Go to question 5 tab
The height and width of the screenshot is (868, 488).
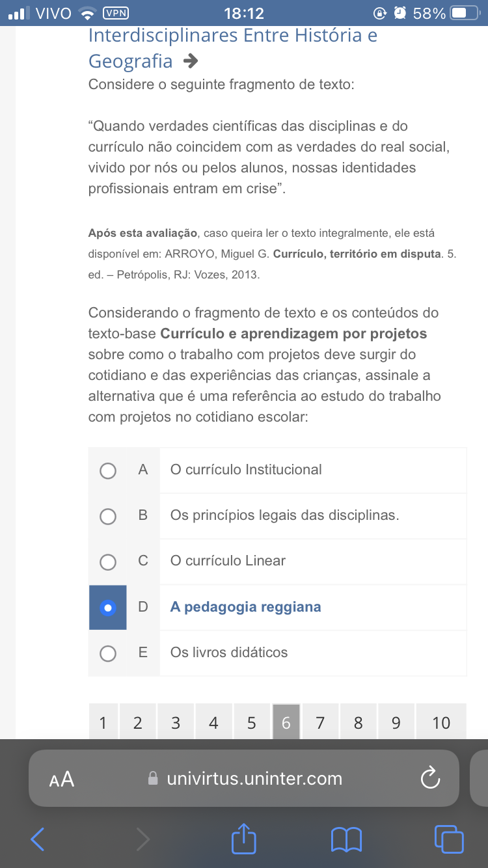(252, 722)
